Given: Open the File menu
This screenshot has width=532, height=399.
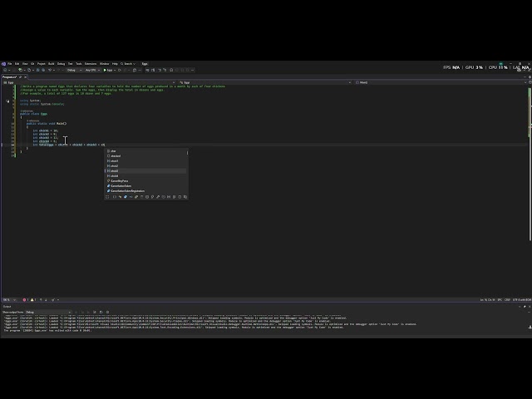Looking at the screenshot, I should [9, 64].
